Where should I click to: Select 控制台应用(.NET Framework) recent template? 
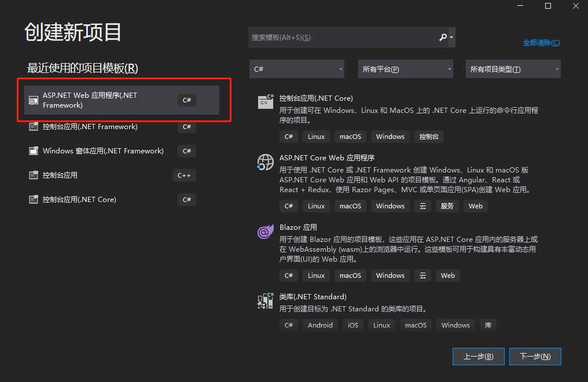pyautogui.click(x=122, y=126)
